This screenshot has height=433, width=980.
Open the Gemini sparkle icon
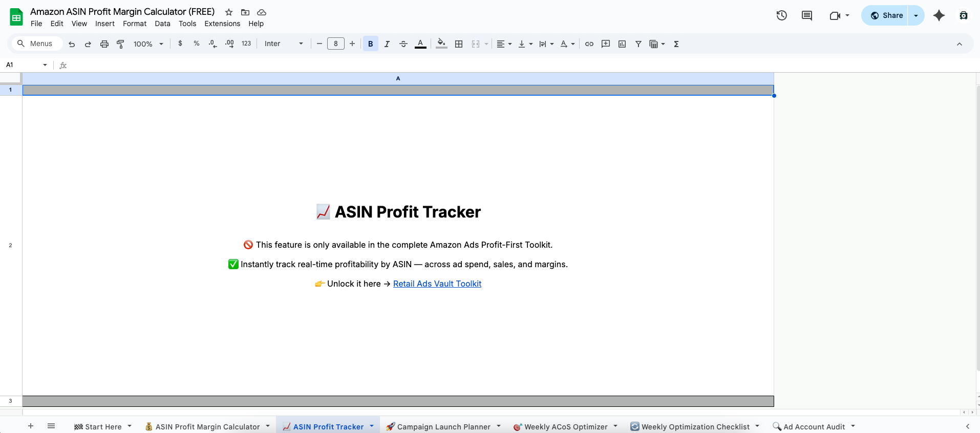[x=939, y=15]
